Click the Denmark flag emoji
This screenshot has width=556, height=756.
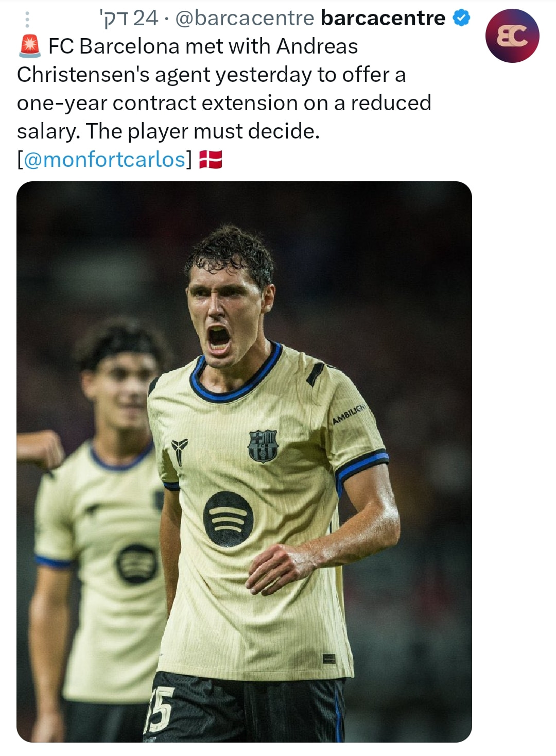[x=211, y=160]
